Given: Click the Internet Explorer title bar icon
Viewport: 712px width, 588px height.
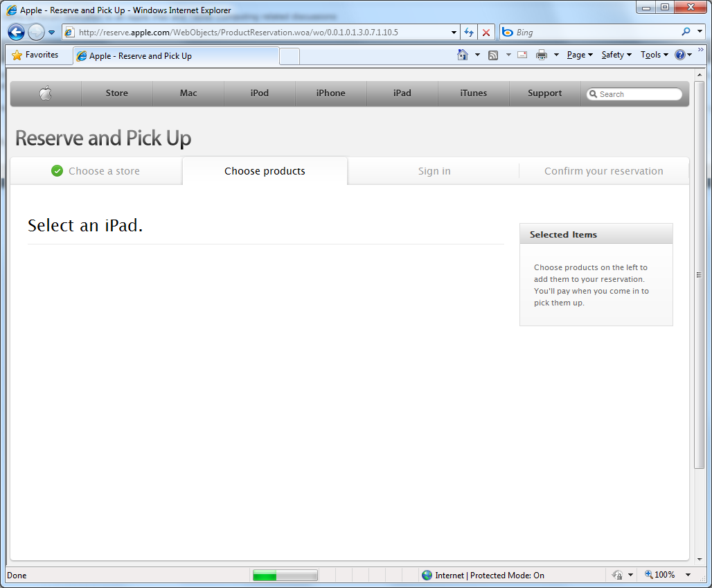Looking at the screenshot, I should pos(12,10).
